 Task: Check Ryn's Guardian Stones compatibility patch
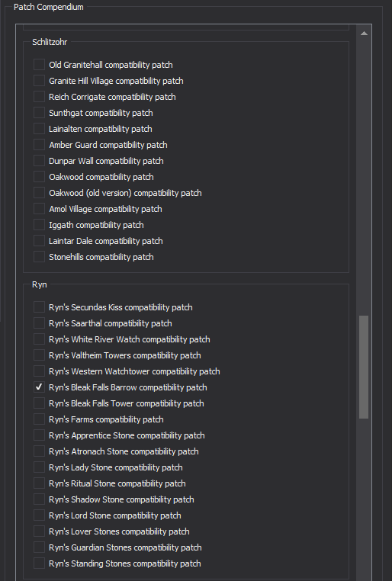point(39,547)
